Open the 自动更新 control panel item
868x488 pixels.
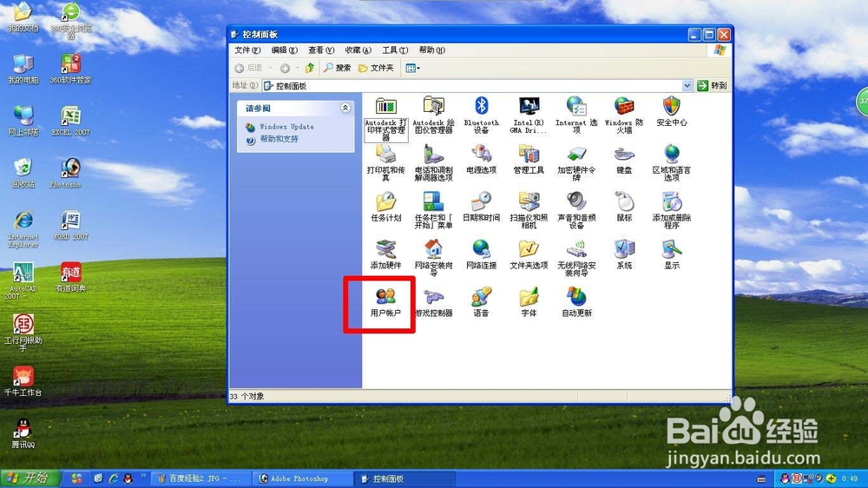point(576,302)
